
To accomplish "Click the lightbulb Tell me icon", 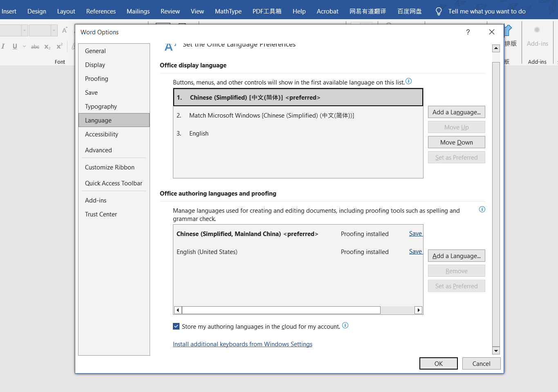I will (439, 11).
